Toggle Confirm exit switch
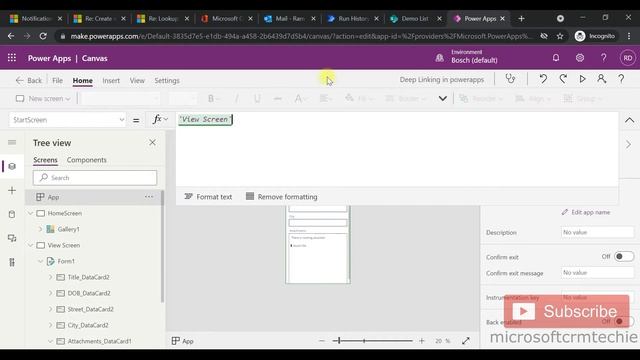Screen dimensions: 640x360 coord(623,256)
